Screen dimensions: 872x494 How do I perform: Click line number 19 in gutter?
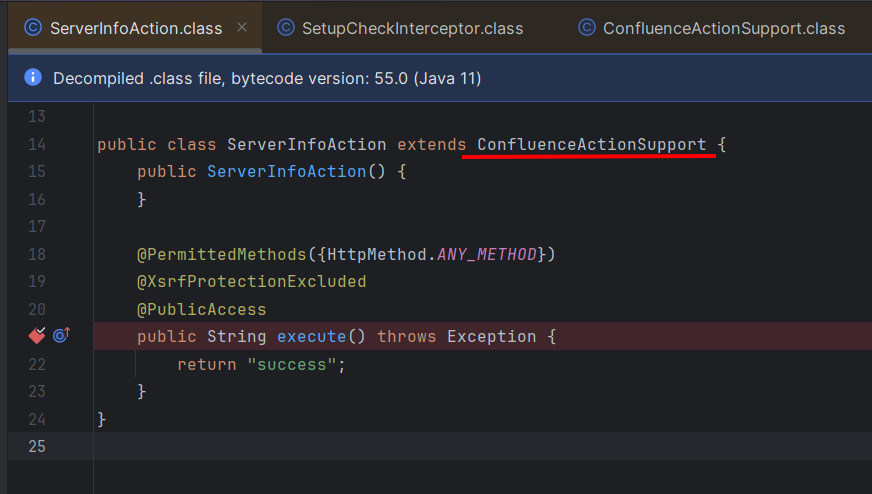coord(37,281)
